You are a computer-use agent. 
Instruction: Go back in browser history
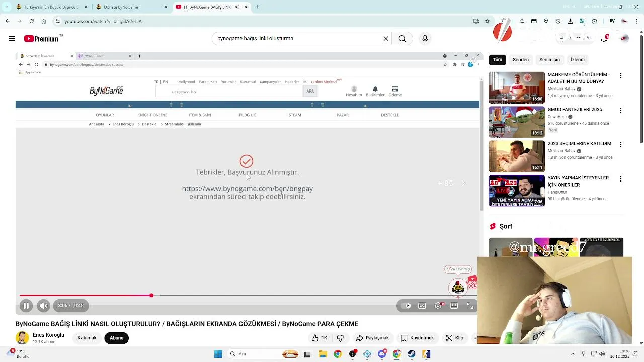click(x=7, y=21)
